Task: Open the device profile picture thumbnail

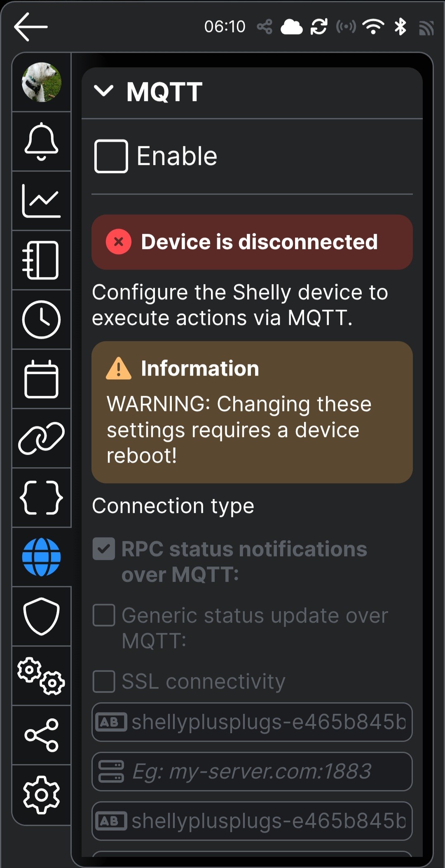Action: [x=41, y=82]
